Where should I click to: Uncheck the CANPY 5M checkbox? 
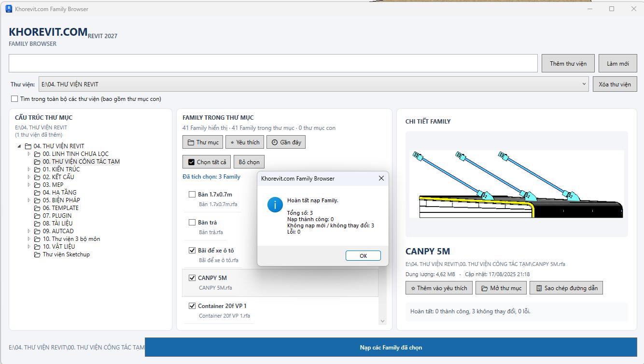[192, 278]
